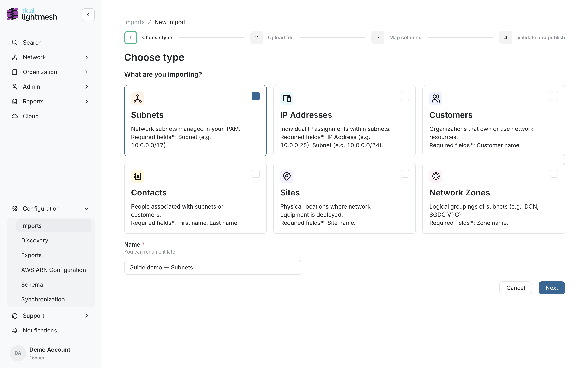This screenshot has height=368, width=588.
Task: Click the Support headset icon
Action: point(14,316)
